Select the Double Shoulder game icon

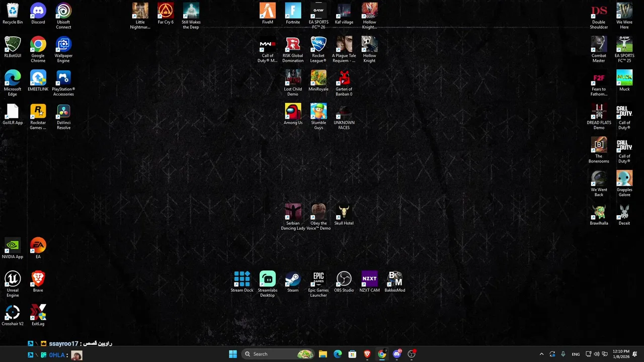599,16
